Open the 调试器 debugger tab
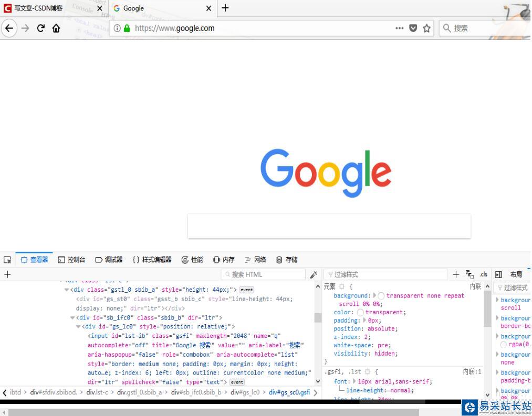This screenshot has width=532, height=416. 109,260
